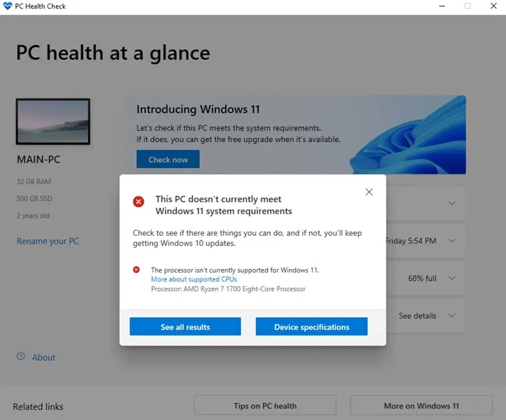This screenshot has width=506, height=420.
Task: Open the More about supported CPUs link
Action: (x=194, y=279)
